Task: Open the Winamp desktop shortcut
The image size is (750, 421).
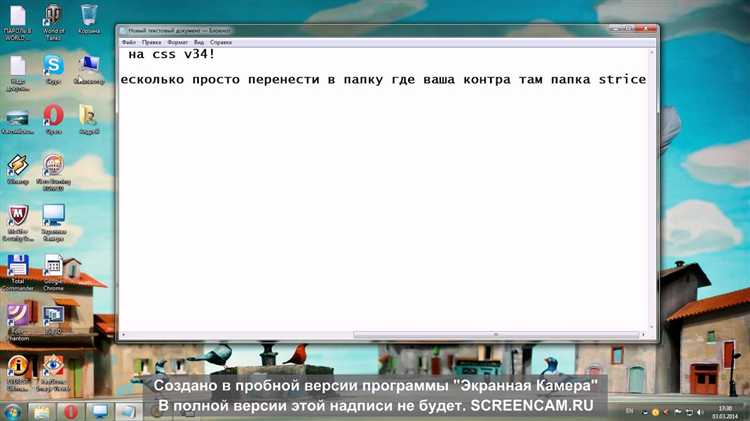Action: coord(17,166)
